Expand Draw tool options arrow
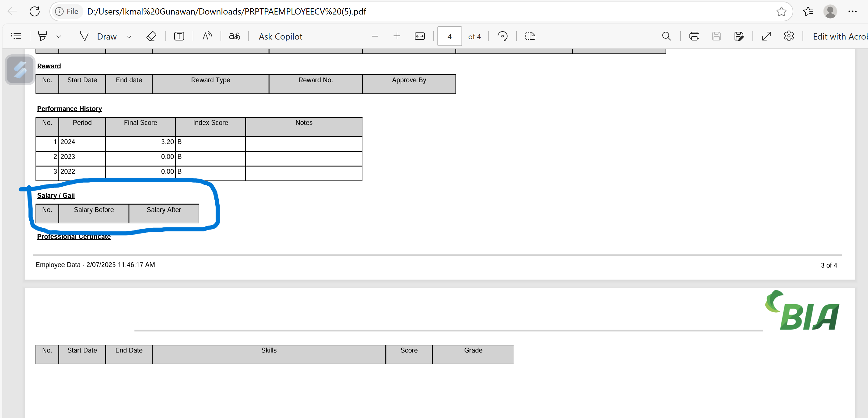 point(129,36)
